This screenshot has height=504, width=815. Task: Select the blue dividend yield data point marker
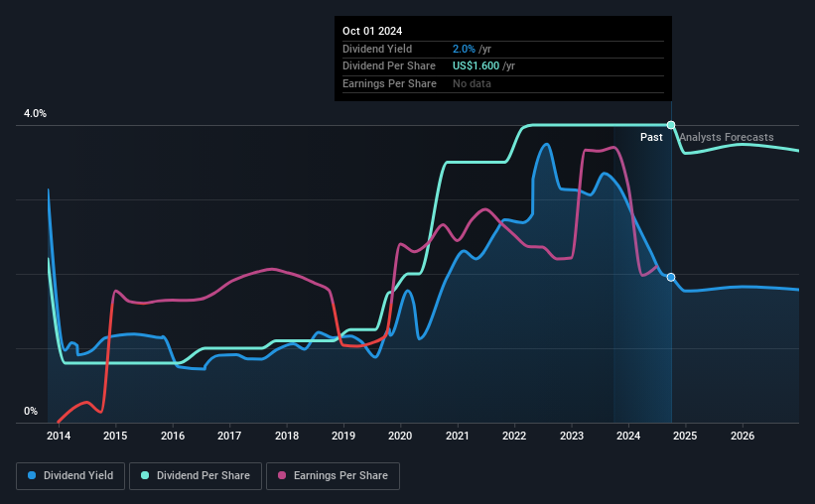click(x=671, y=277)
